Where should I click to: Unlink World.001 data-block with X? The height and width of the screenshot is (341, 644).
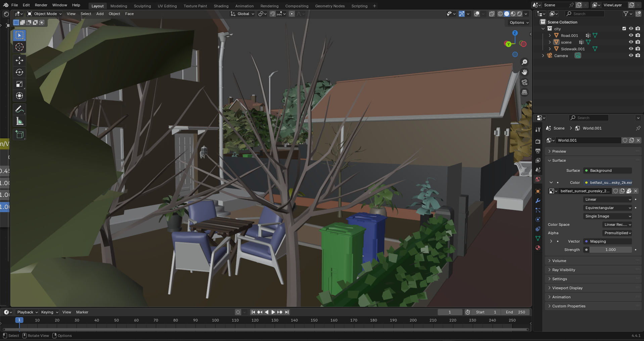point(638,140)
